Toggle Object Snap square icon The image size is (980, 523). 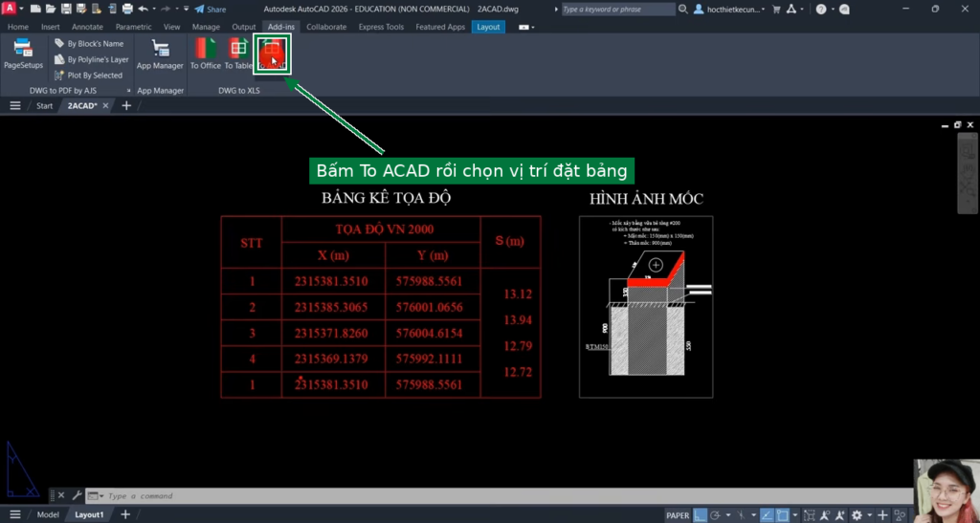pyautogui.click(x=782, y=515)
